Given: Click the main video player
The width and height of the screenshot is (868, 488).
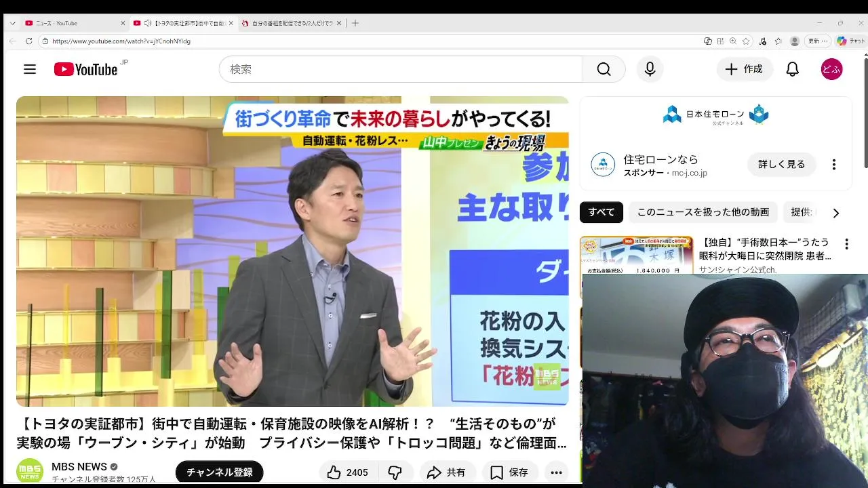Looking at the screenshot, I should 292,251.
